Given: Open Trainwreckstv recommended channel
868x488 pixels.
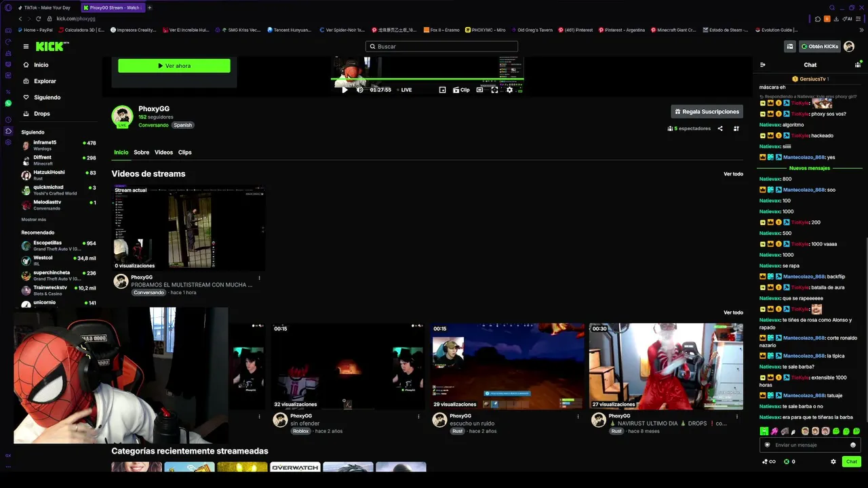Looking at the screenshot, I should click(x=58, y=290).
